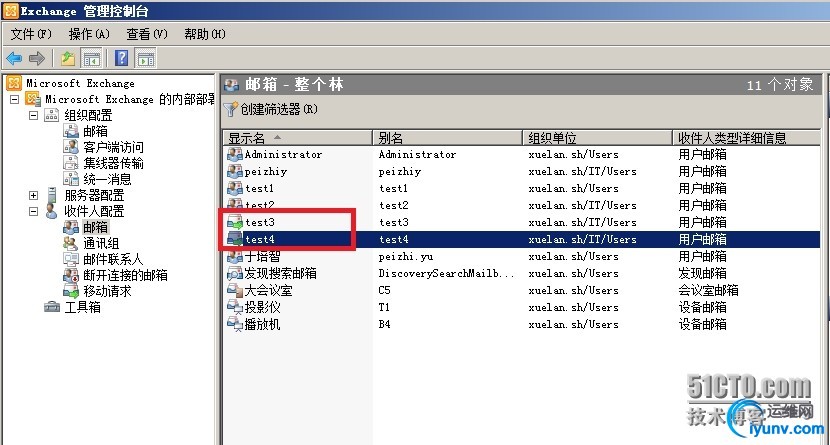This screenshot has height=445, width=830.
Task: Open the 查看(V) menu
Action: click(147, 34)
